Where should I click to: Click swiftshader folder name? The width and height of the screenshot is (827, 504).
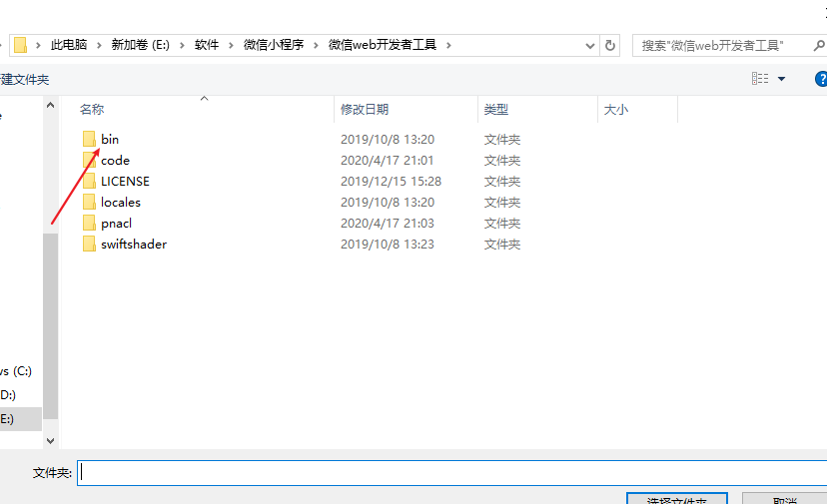(134, 245)
